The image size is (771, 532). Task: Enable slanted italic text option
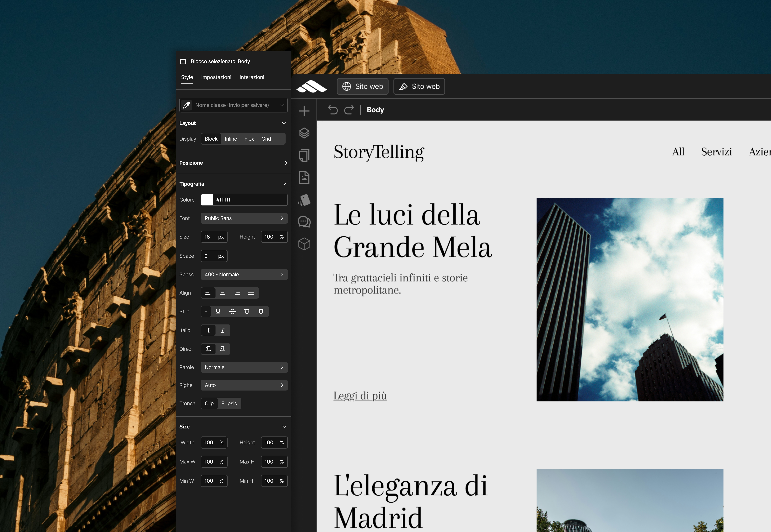[x=223, y=330]
